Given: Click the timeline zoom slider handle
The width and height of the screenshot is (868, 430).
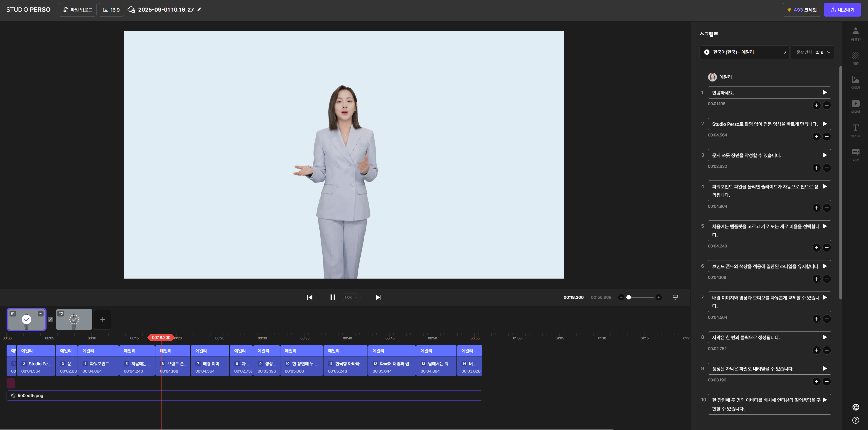Looking at the screenshot, I should pos(628,297).
